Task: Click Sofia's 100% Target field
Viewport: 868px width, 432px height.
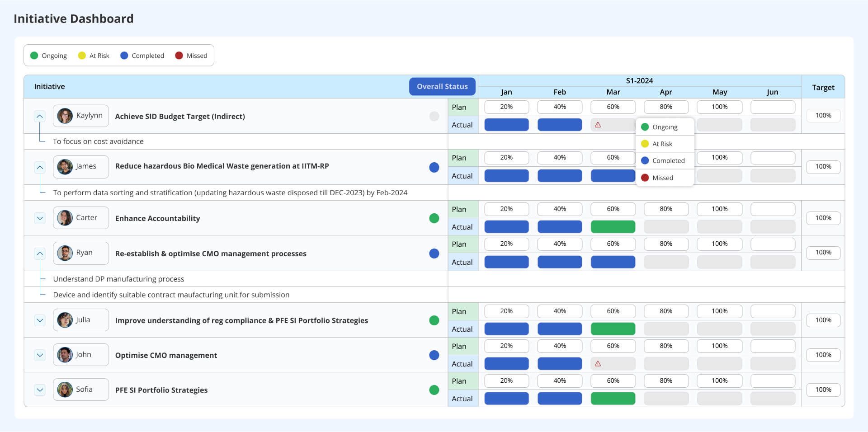Action: [x=823, y=389]
